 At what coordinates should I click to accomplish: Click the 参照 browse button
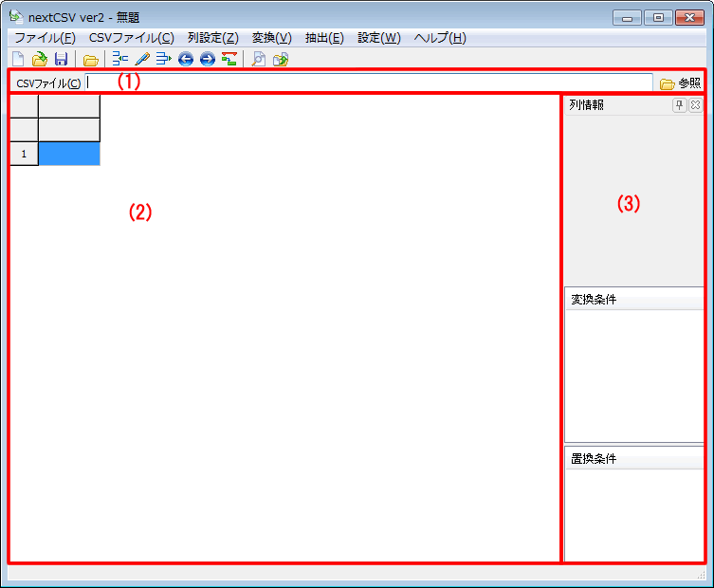pos(680,83)
